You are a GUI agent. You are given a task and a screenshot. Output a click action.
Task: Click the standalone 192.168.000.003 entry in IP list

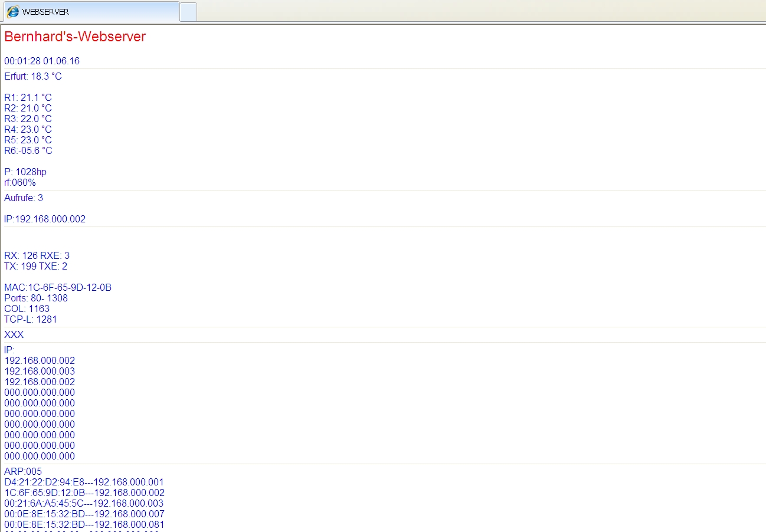40,371
